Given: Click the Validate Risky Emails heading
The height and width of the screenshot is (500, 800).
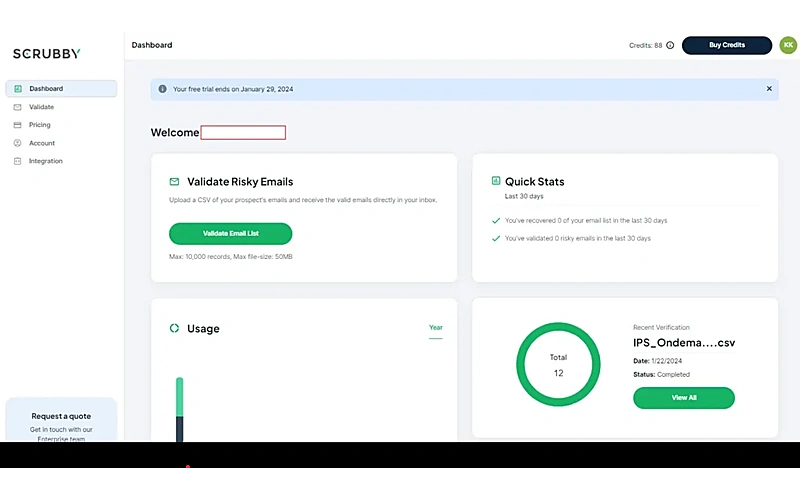Looking at the screenshot, I should (x=240, y=182).
